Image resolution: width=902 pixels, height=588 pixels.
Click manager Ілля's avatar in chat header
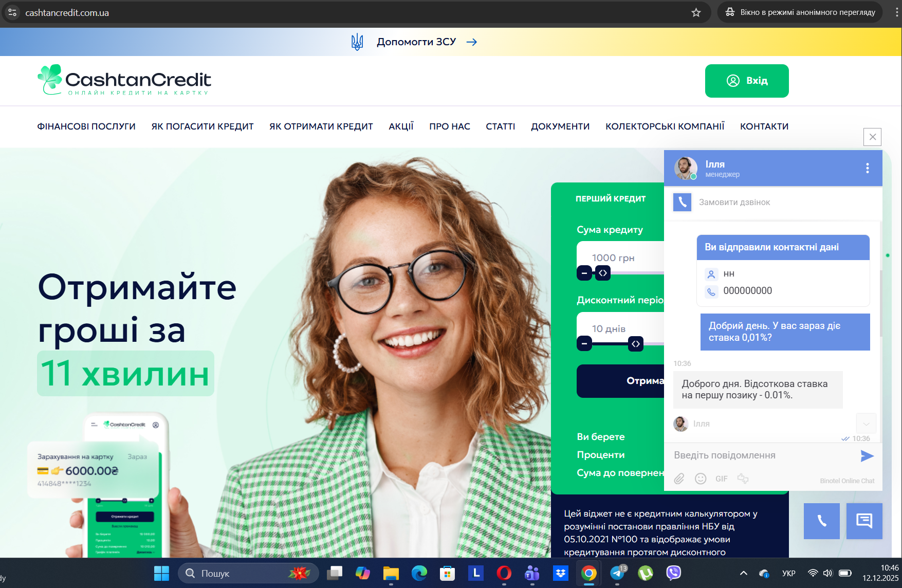[x=686, y=168]
